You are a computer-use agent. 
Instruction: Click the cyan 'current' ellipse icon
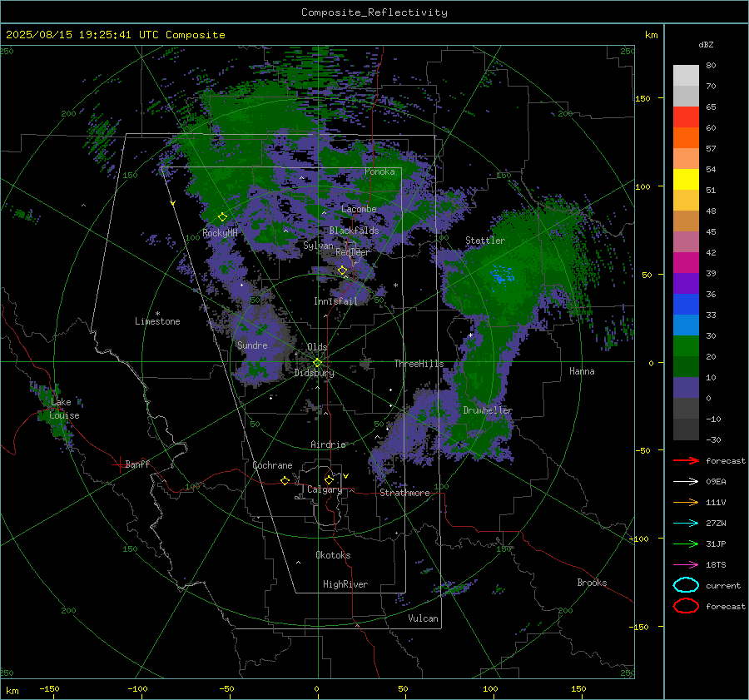[686, 585]
